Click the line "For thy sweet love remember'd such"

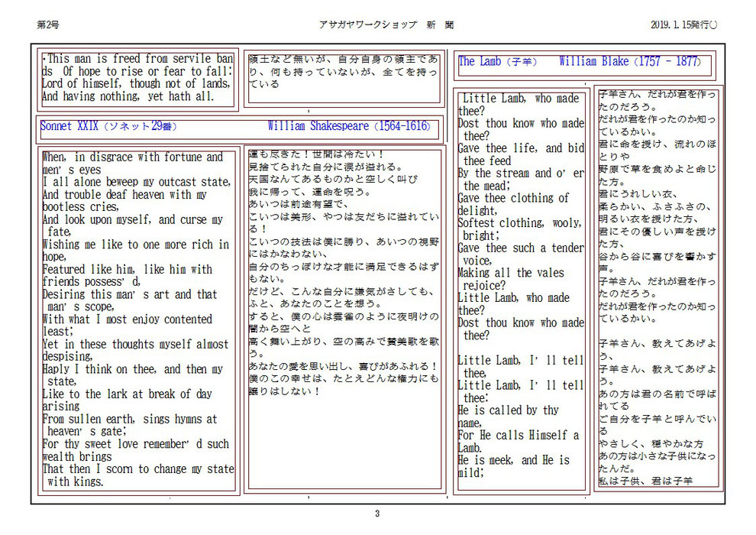coord(136,445)
